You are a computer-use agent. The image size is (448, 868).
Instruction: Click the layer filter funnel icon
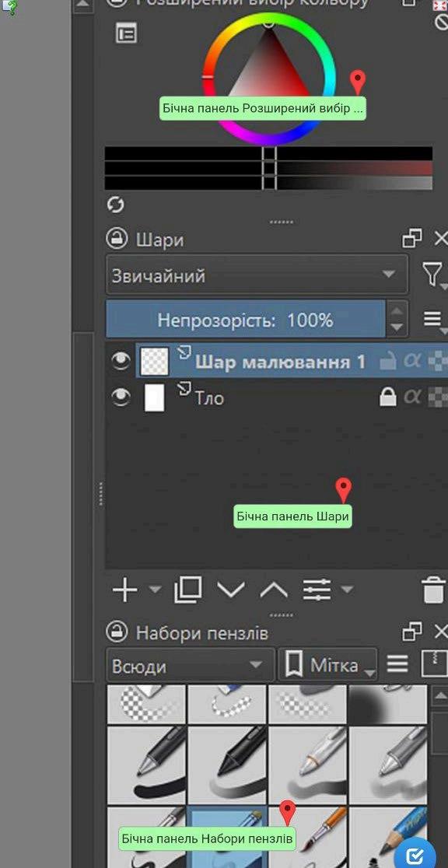coord(432,274)
